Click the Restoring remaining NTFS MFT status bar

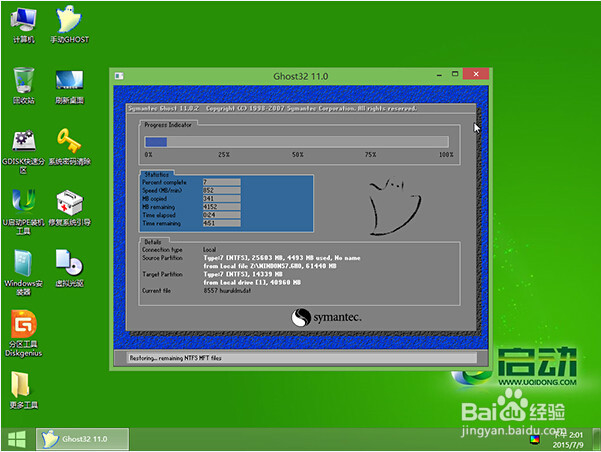[x=302, y=358]
